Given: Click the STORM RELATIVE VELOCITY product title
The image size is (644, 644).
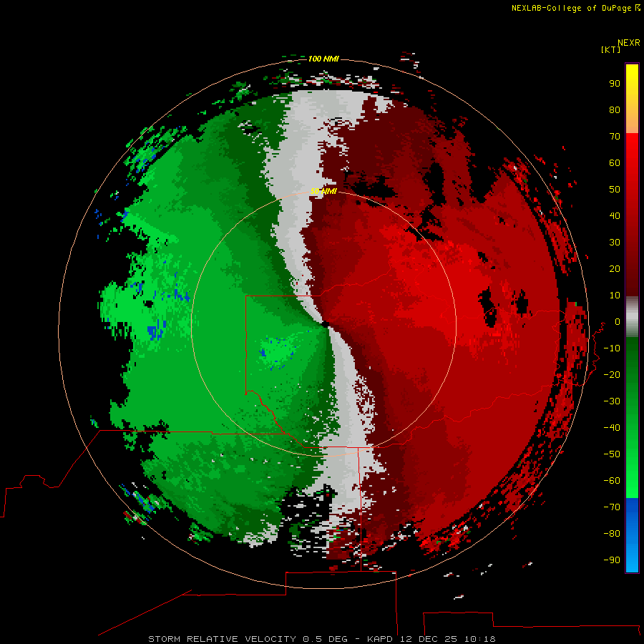Looking at the screenshot, I should click(x=223, y=639).
